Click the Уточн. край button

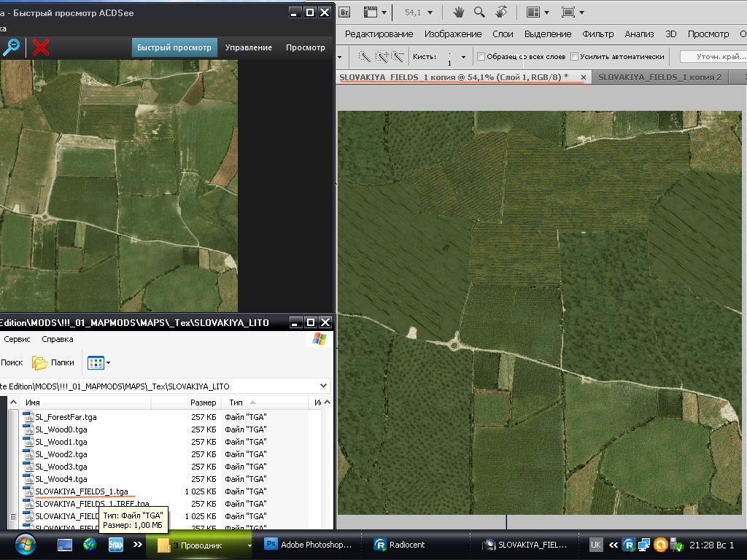point(712,57)
